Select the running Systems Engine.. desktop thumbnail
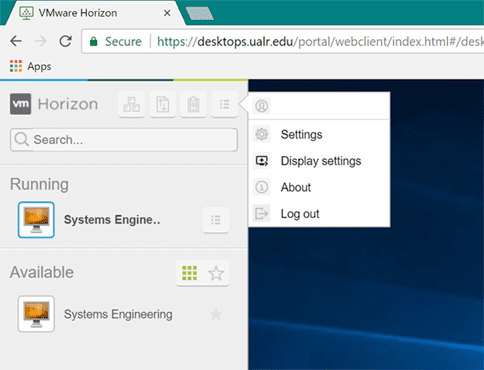 [36, 220]
